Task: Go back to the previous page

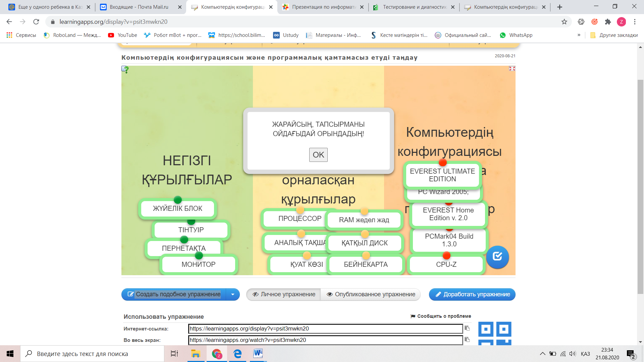Action: pos(9,22)
